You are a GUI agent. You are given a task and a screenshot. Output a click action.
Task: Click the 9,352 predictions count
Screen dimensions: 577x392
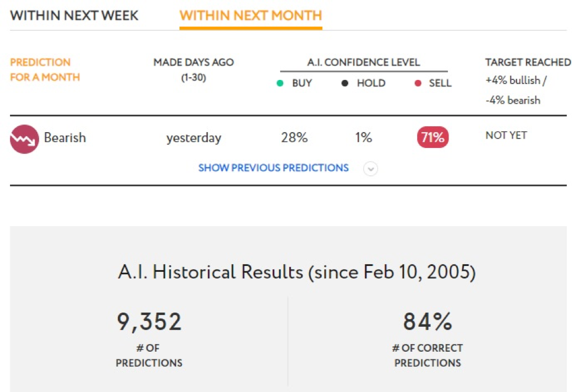(149, 322)
